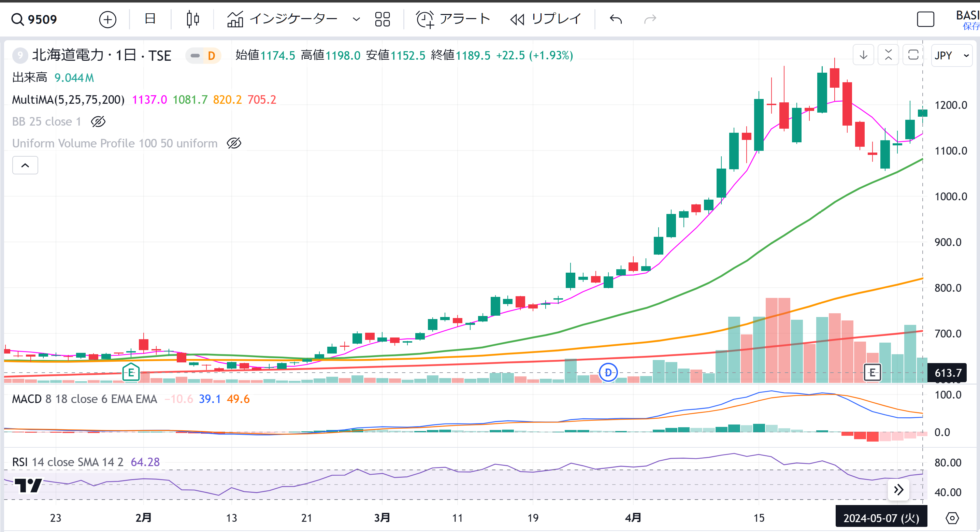The image size is (980, 532).
Task: Collapse the indicator legend with caret button
Action: 25,165
